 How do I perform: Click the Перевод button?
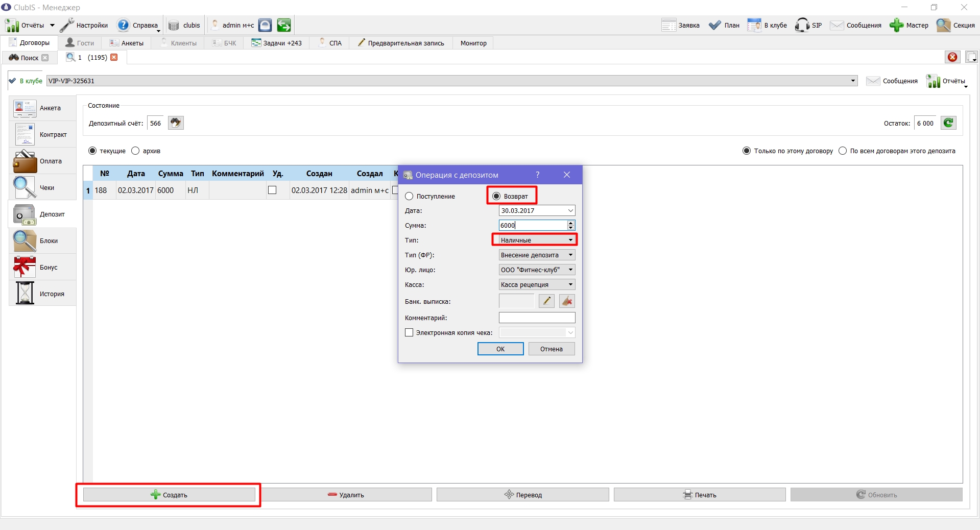coord(523,495)
